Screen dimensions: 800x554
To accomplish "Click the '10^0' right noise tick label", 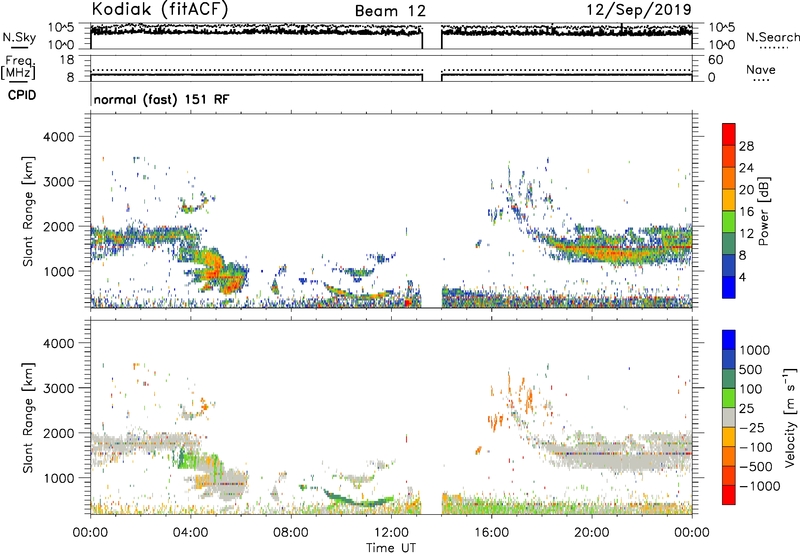I will [721, 45].
